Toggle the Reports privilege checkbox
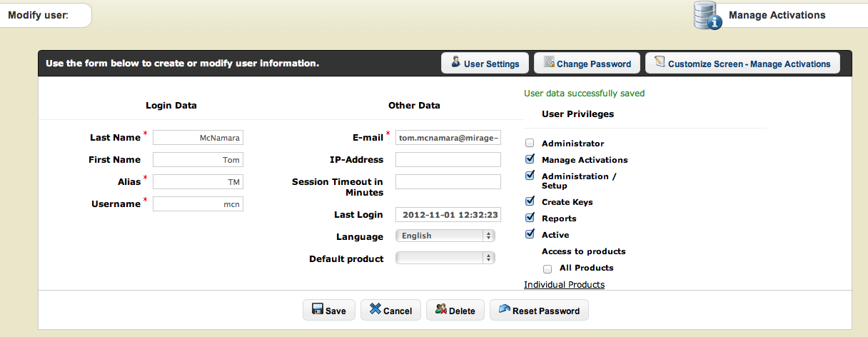868x337 pixels. [x=530, y=218]
